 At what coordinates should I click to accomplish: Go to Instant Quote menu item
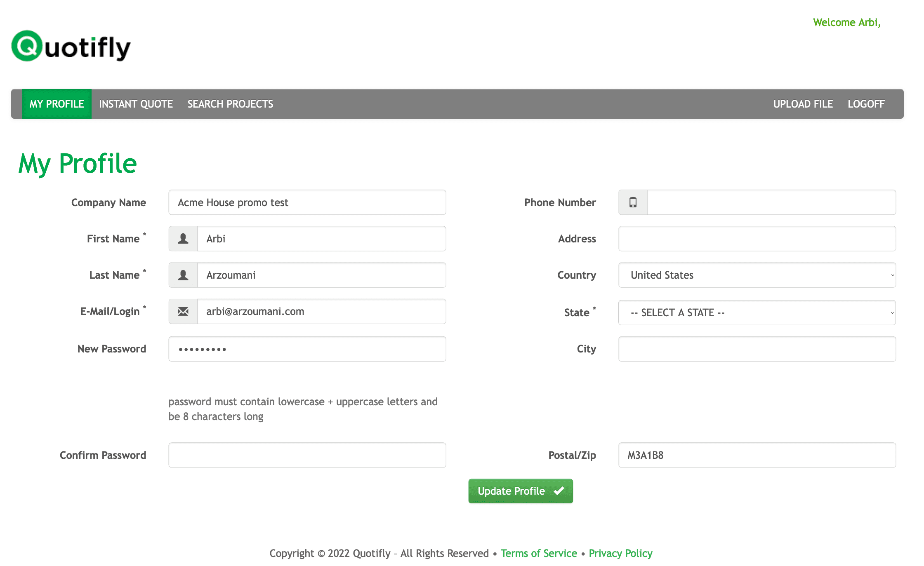click(x=136, y=104)
